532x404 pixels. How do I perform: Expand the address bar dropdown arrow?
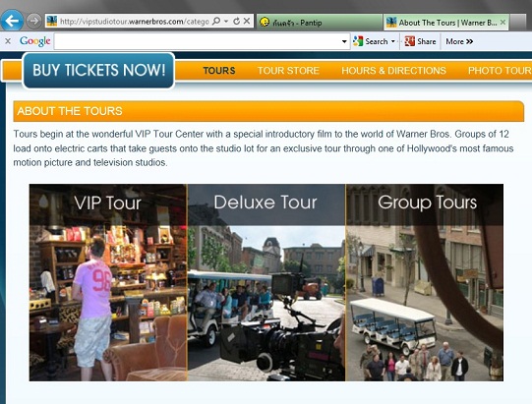(226, 21)
